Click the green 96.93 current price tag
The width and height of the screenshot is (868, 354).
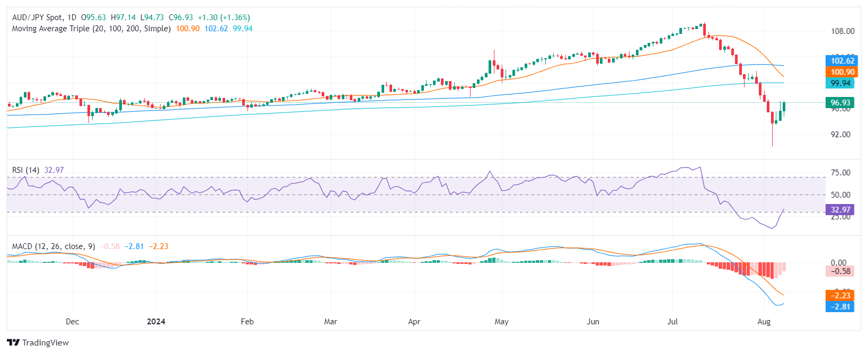(840, 103)
